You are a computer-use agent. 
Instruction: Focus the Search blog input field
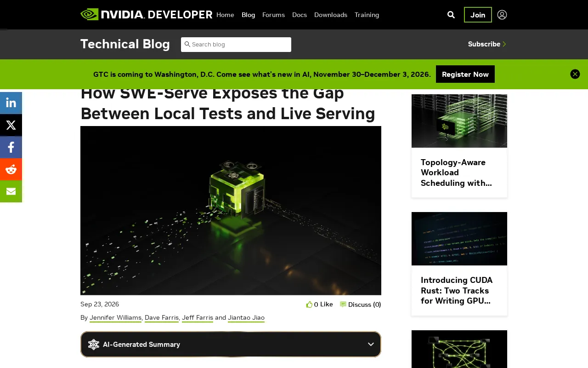pyautogui.click(x=236, y=45)
